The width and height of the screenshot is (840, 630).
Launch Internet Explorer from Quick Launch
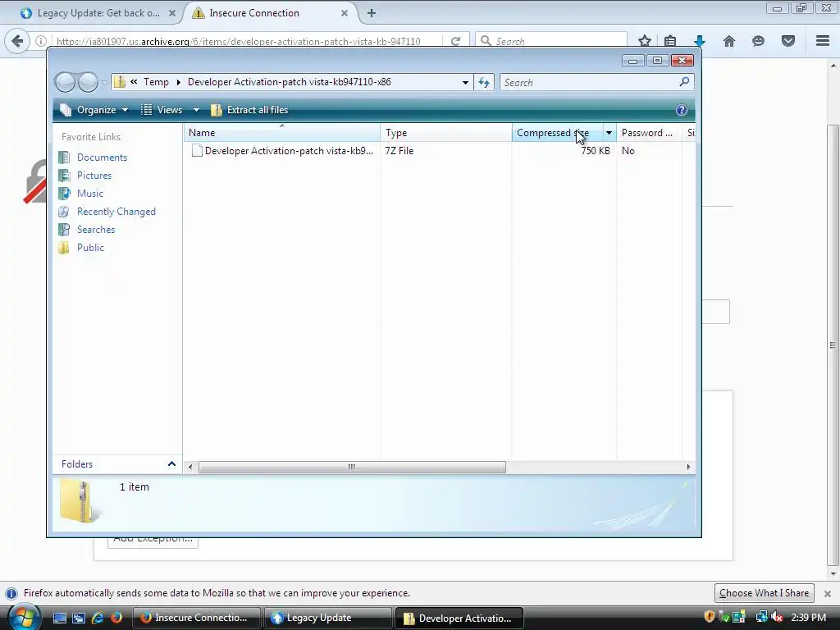click(x=98, y=618)
